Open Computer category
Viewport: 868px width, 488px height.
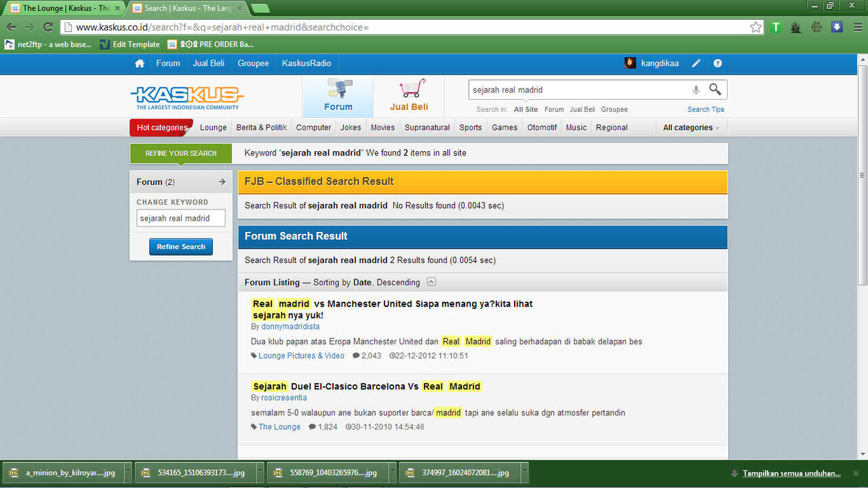coord(314,127)
